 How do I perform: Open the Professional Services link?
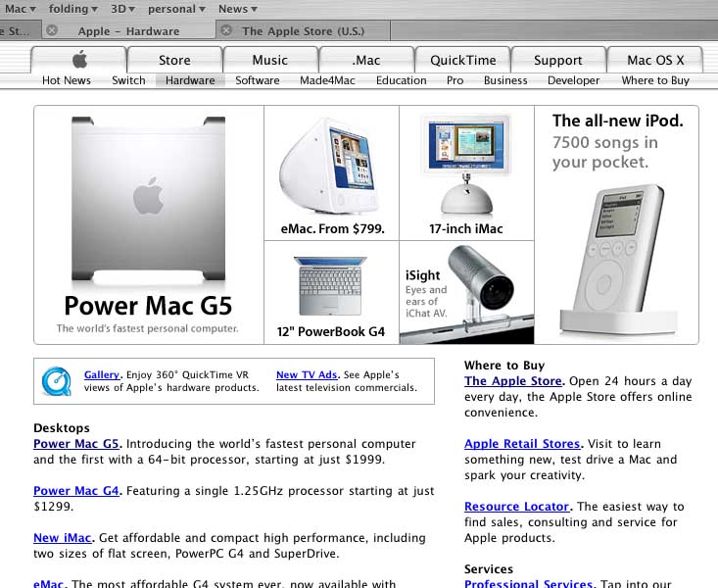pos(528,583)
